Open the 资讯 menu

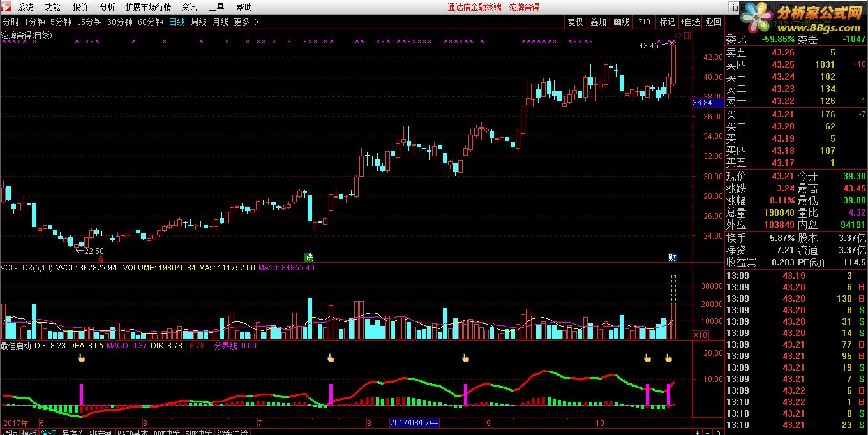(x=189, y=7)
